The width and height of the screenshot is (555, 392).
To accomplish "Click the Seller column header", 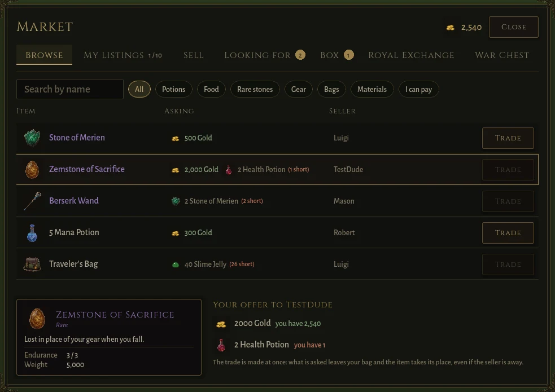I will click(342, 111).
